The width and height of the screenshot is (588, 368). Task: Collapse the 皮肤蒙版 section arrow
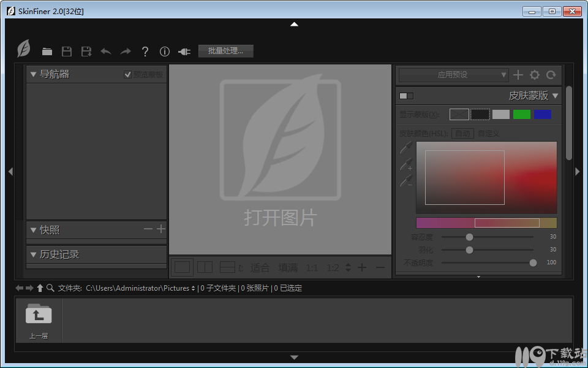(556, 96)
